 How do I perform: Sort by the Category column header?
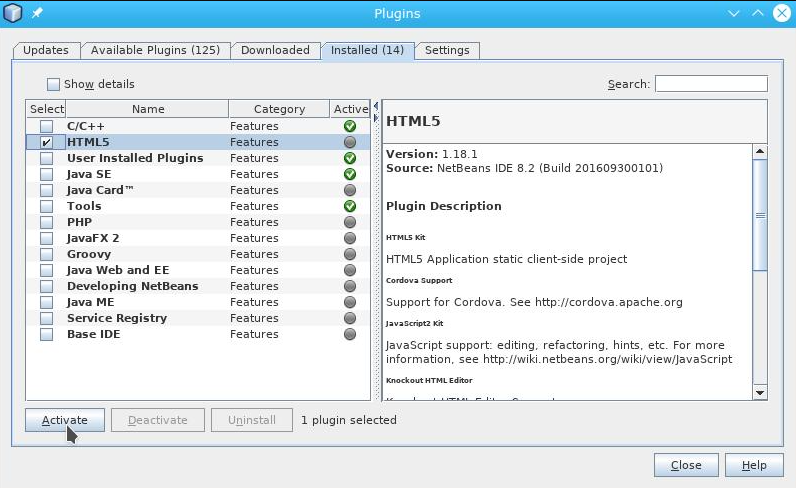pyautogui.click(x=279, y=109)
